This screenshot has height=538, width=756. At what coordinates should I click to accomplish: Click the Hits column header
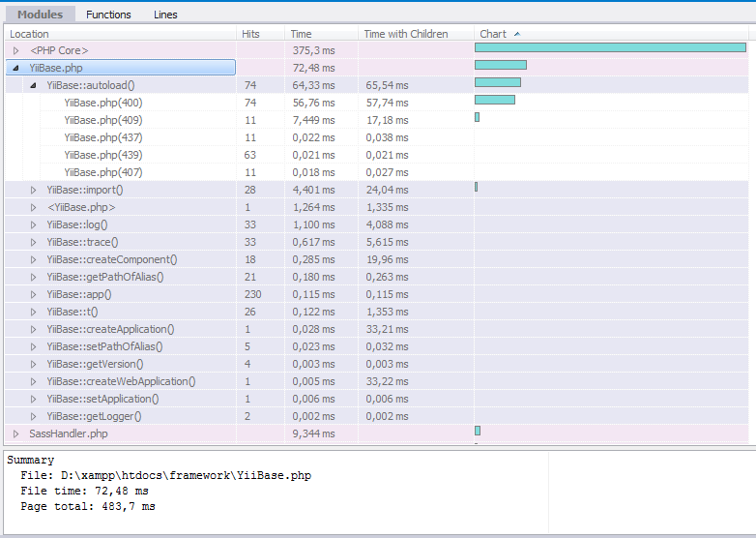click(x=250, y=34)
